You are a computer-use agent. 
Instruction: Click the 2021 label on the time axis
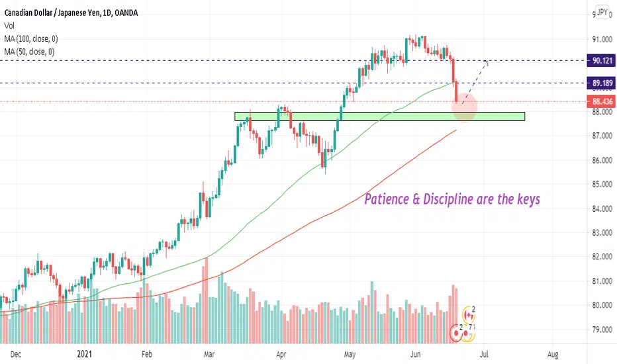tap(84, 354)
